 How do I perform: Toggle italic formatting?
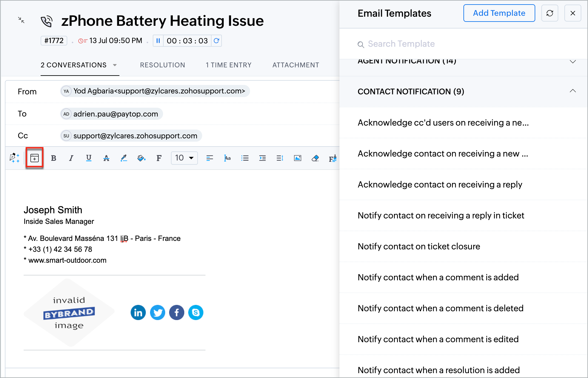[x=71, y=158]
